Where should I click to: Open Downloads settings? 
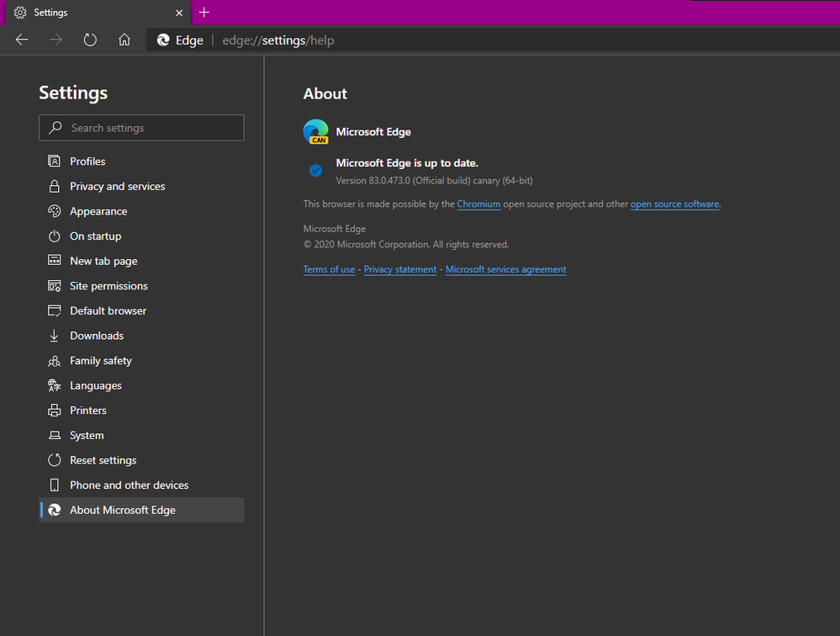(141, 336)
